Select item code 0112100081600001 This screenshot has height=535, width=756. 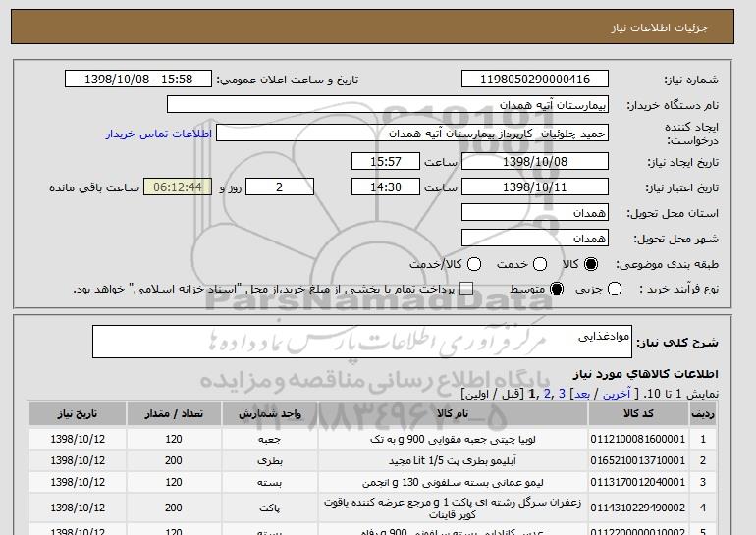point(638,439)
